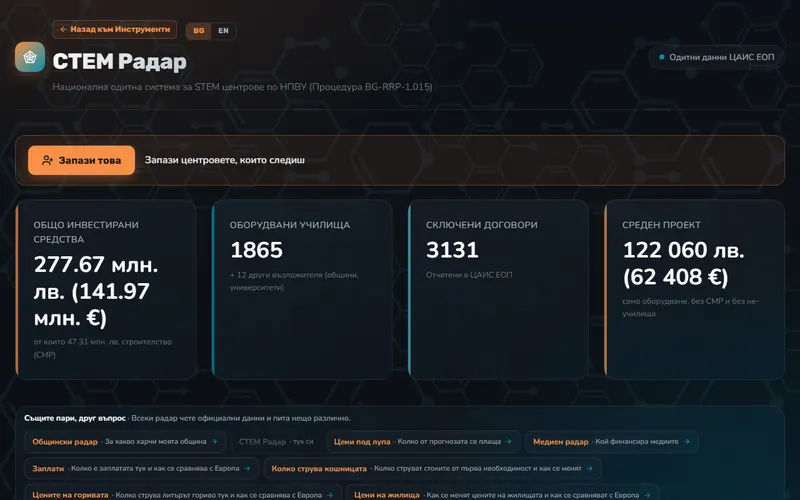Screen dimensions: 800x500
Task: Click arrow icon on Заплати chip
Action: point(247,468)
